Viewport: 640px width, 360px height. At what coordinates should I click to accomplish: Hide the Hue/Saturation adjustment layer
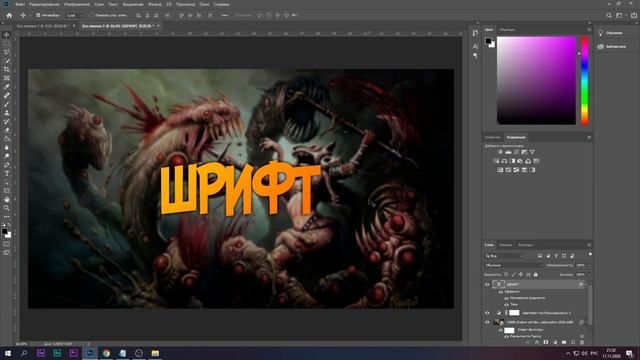point(487,313)
